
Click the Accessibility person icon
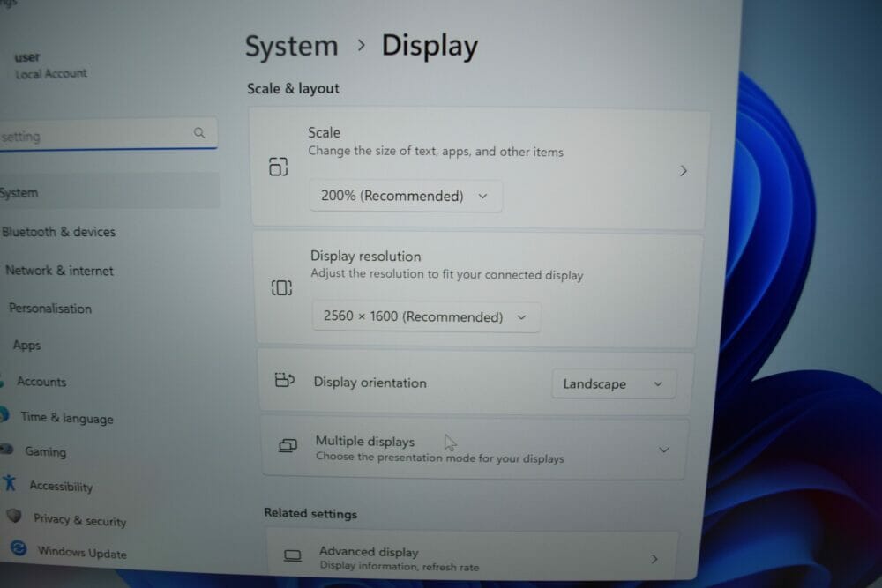(x=10, y=483)
